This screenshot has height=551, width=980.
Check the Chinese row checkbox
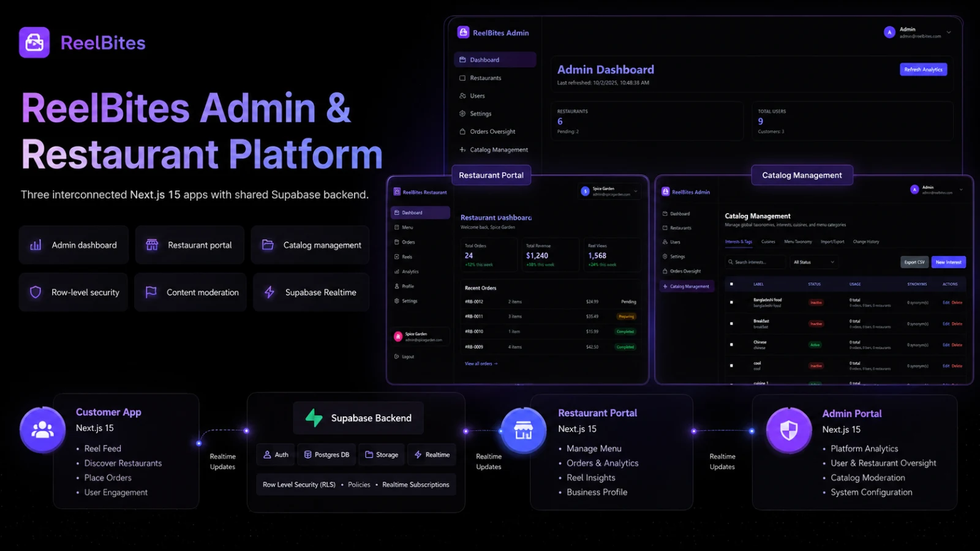(731, 345)
